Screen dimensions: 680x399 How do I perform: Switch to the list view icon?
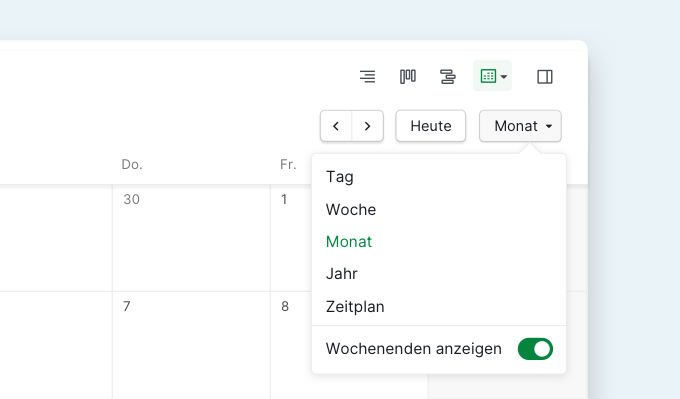[x=367, y=76]
